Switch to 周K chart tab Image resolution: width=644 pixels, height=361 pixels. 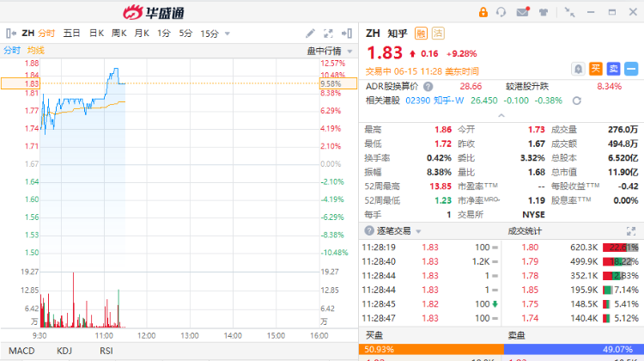[x=118, y=34]
